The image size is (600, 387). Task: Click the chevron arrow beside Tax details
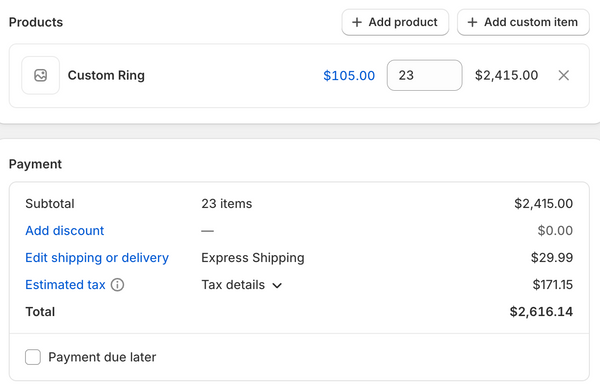277,286
